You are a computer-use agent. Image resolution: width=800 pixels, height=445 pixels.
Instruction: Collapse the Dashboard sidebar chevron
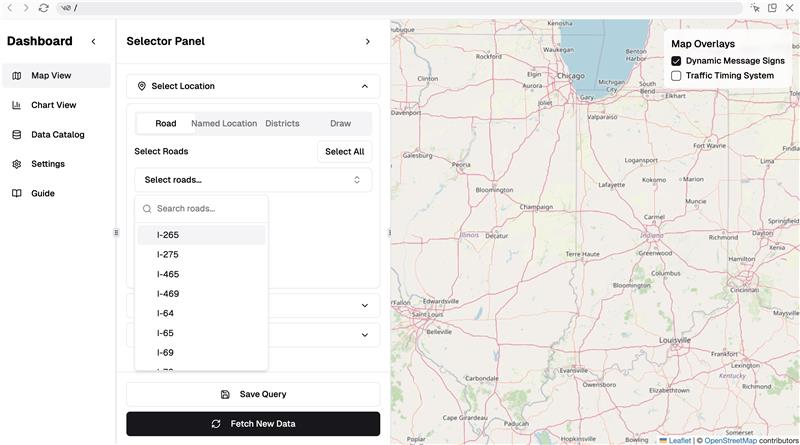click(x=93, y=41)
